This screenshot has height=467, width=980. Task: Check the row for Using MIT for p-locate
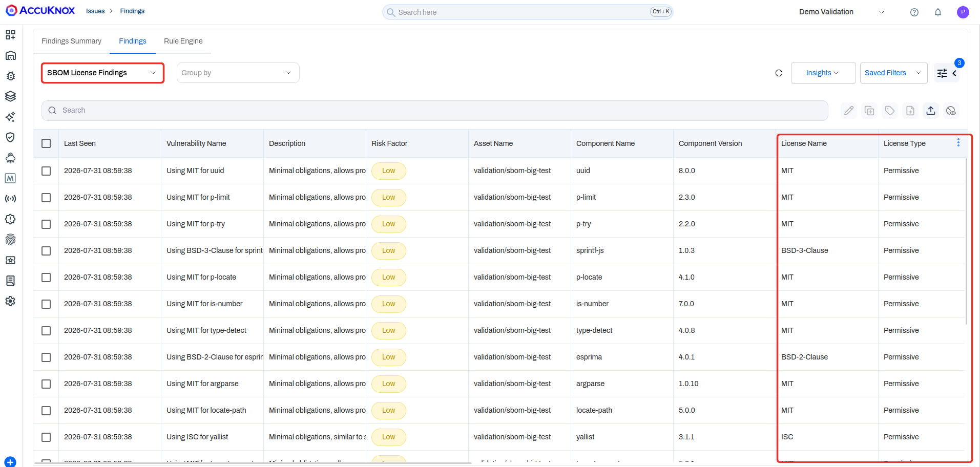pyautogui.click(x=46, y=278)
